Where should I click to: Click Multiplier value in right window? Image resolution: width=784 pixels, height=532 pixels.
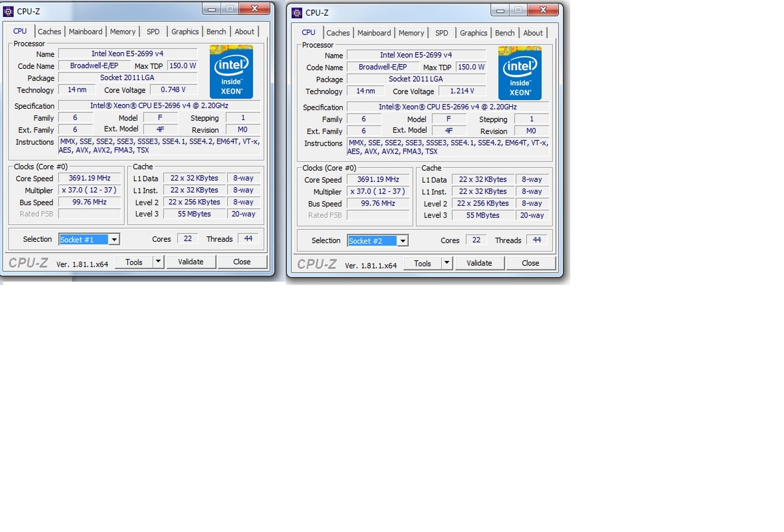tap(378, 192)
